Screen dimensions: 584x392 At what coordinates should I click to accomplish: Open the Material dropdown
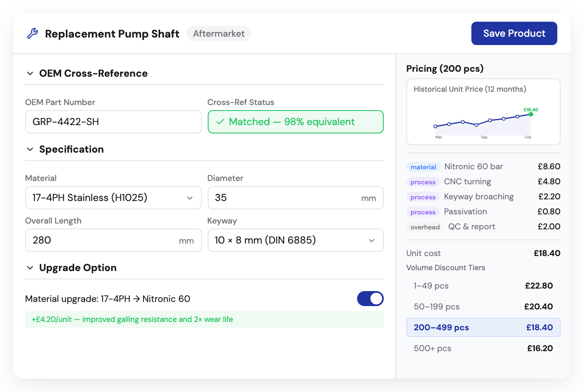(x=113, y=198)
